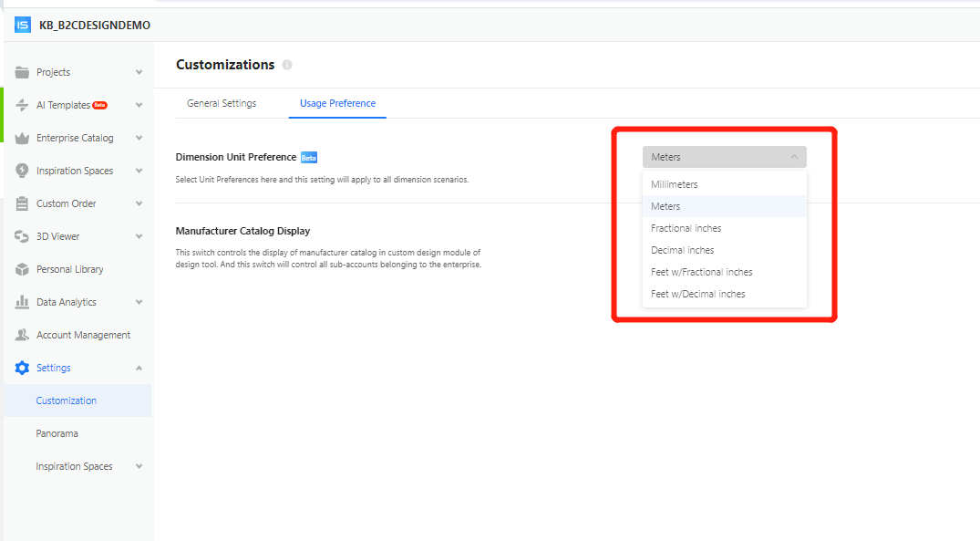Choose Millimeters from the unit list

[x=675, y=184]
